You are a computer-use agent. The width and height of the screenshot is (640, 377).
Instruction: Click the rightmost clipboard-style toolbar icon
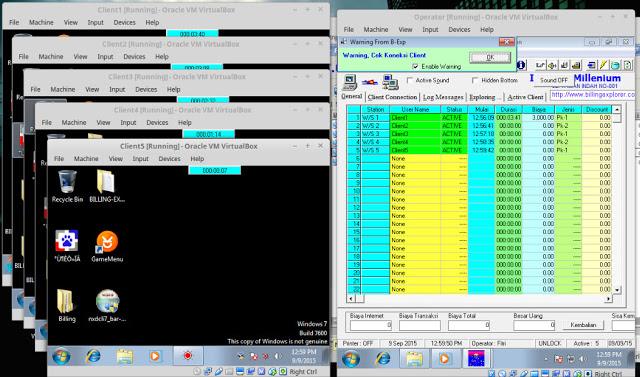(x=627, y=65)
